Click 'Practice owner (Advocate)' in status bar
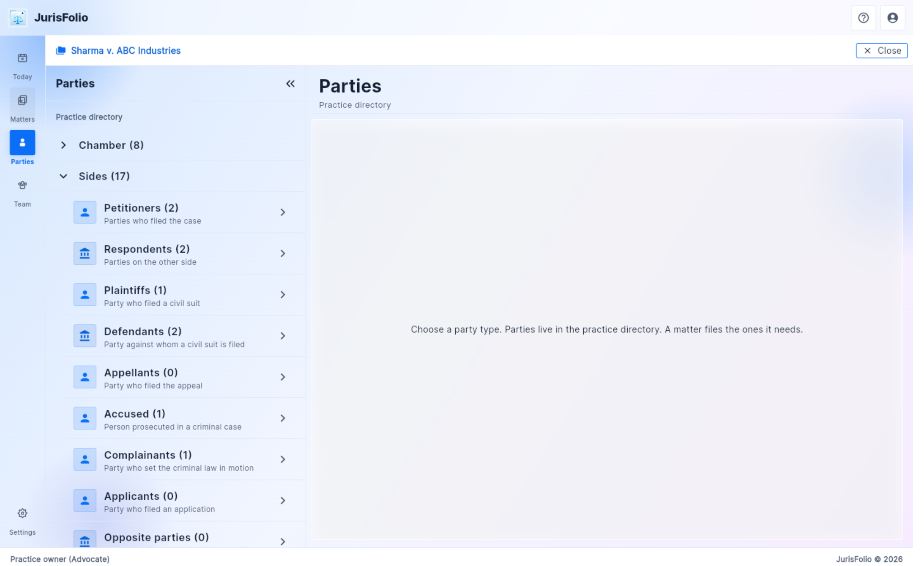Screen dimensions: 924x566 click(60, 559)
